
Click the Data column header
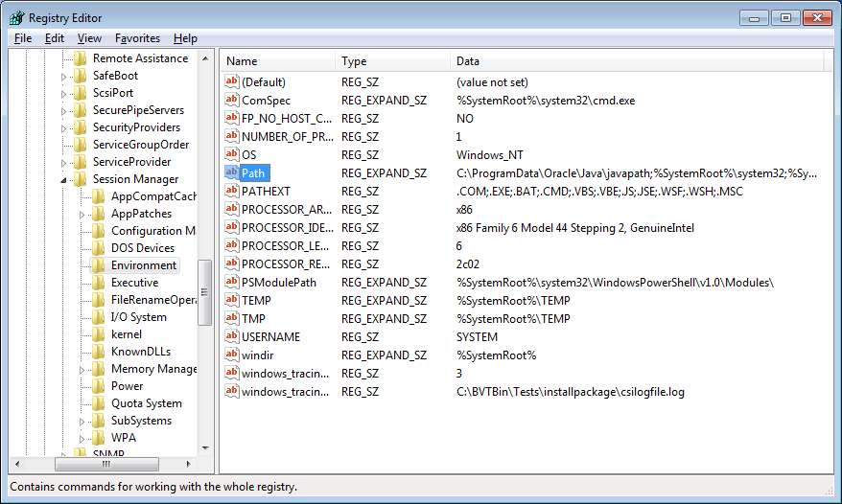click(x=637, y=61)
